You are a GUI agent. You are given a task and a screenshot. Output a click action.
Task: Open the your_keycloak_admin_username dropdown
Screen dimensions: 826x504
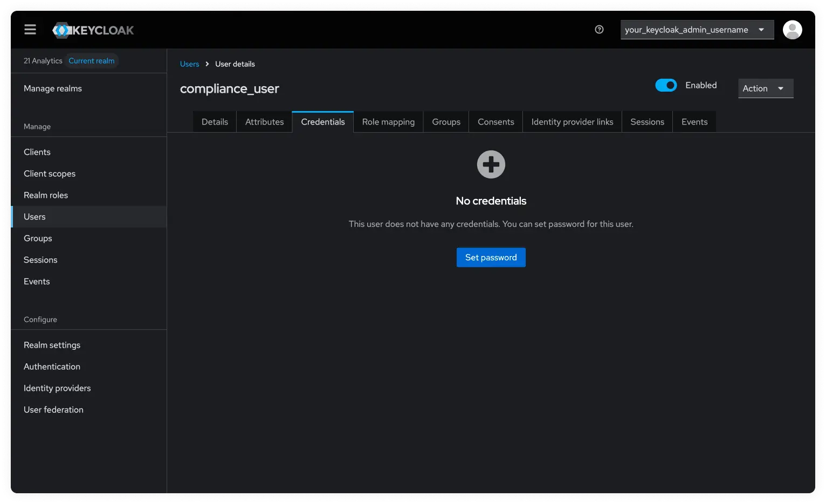pyautogui.click(x=697, y=30)
